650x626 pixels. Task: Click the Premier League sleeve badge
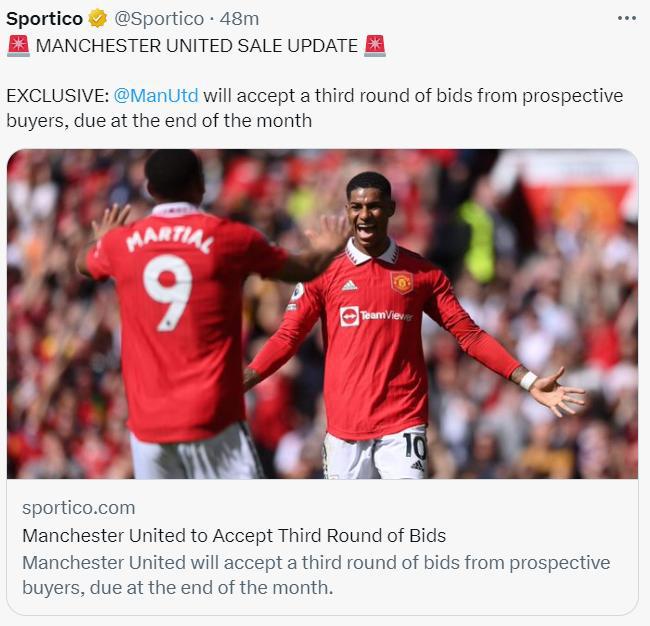(298, 292)
